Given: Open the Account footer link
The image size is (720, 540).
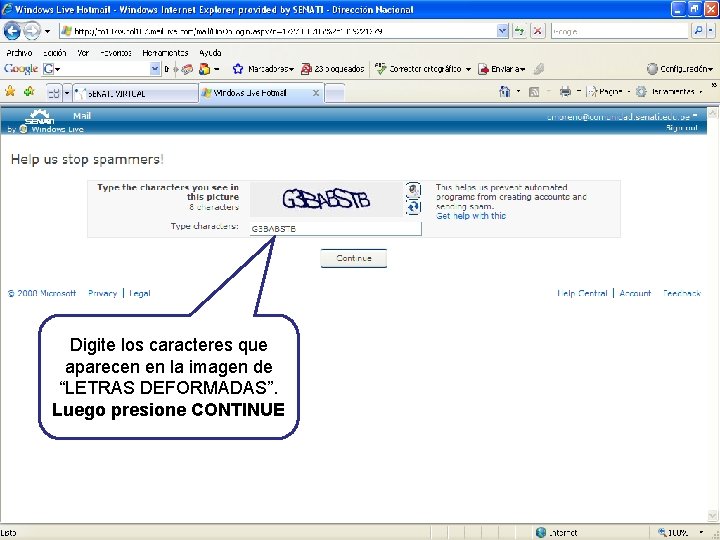Looking at the screenshot, I should pyautogui.click(x=635, y=293).
